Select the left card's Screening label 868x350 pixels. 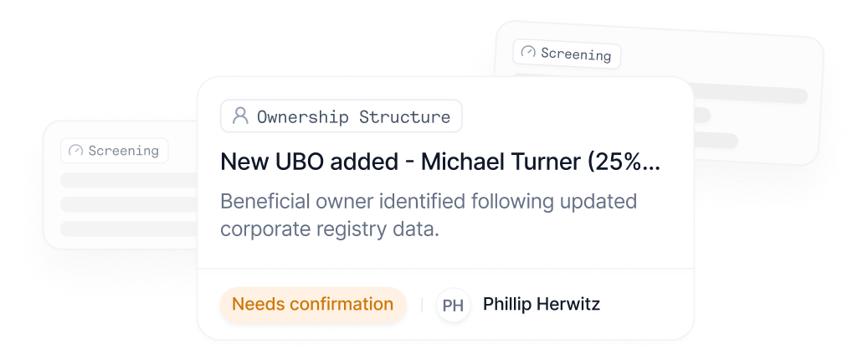(123, 151)
